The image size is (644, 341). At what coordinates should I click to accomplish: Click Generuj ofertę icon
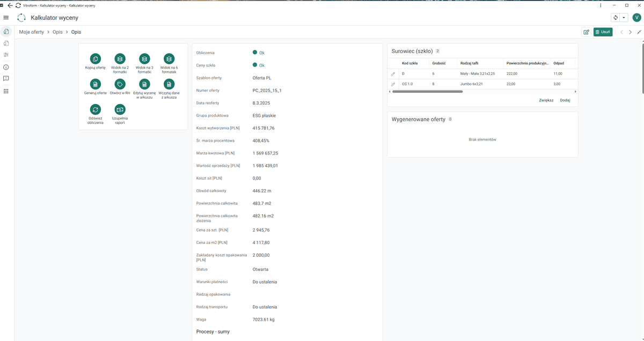coord(95,84)
